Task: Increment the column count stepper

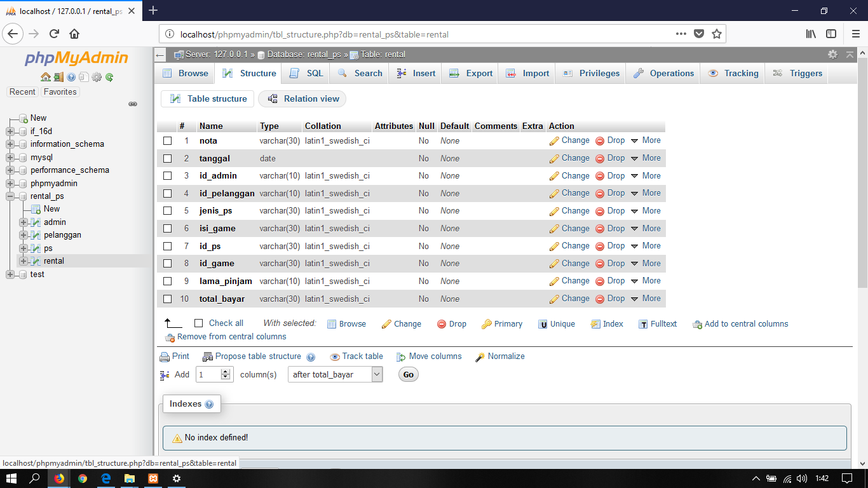Action: [x=226, y=371]
